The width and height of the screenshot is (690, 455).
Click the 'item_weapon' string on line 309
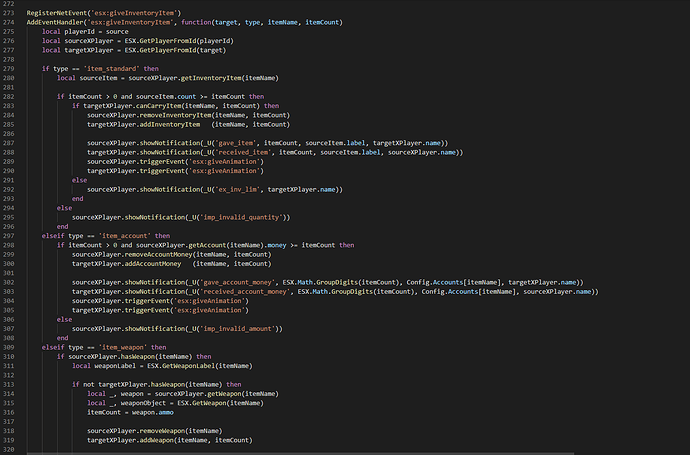pyautogui.click(x=123, y=347)
